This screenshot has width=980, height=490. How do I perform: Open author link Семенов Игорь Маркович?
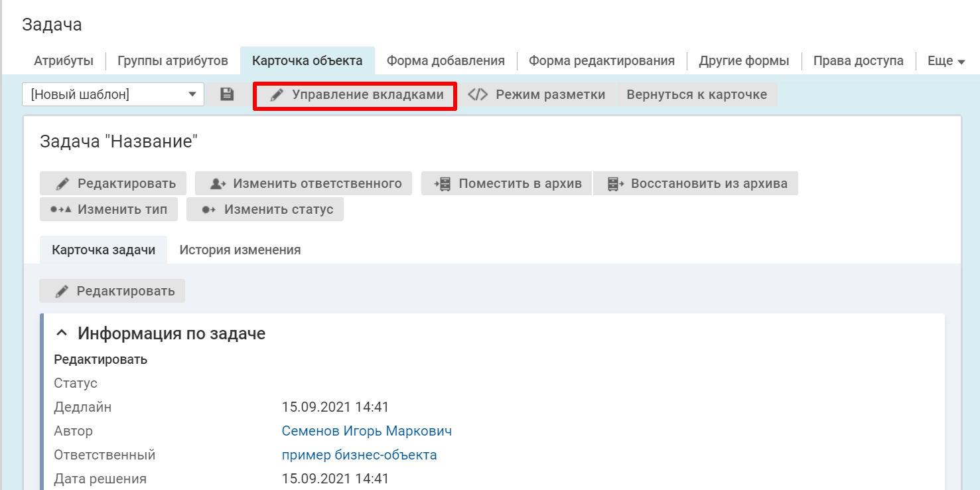pyautogui.click(x=366, y=432)
